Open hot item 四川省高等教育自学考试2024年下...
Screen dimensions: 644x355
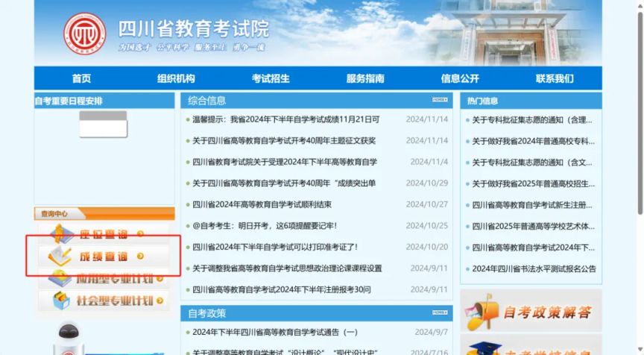pyautogui.click(x=533, y=248)
